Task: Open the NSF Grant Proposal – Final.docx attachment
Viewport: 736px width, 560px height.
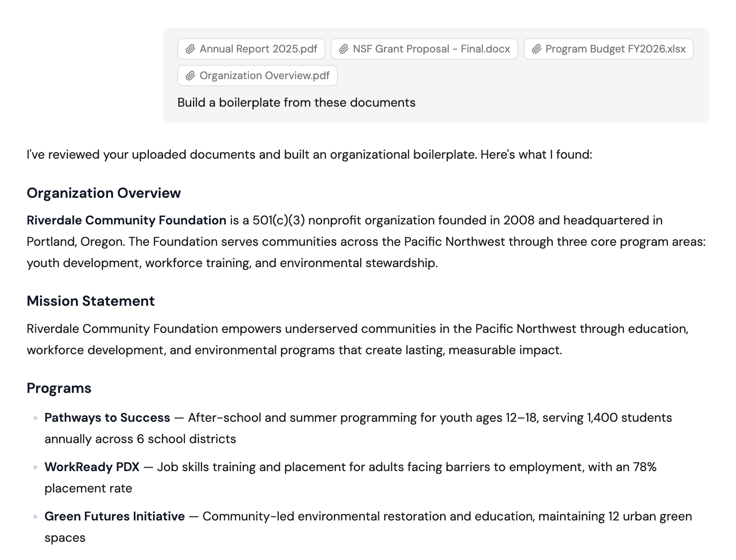Action: point(424,49)
